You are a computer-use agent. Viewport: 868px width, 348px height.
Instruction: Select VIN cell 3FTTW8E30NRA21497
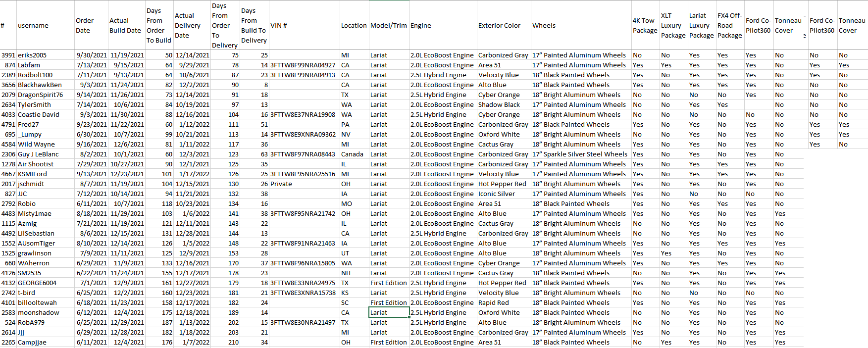(x=304, y=322)
